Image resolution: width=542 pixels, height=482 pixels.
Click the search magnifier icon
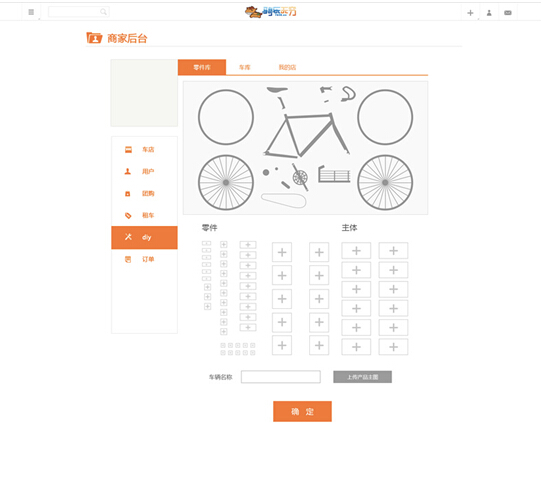(x=103, y=12)
